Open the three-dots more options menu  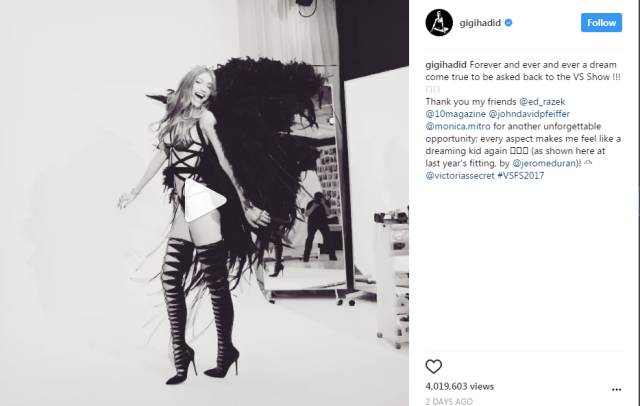point(616,390)
